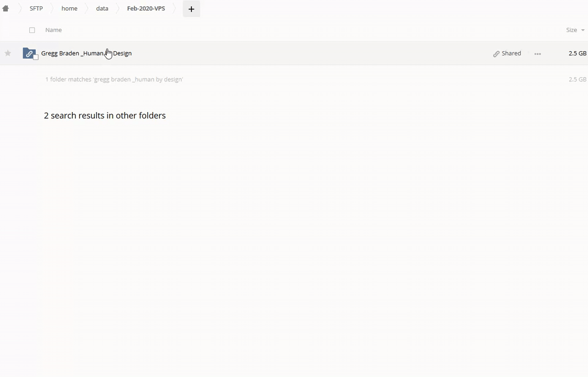Click the '1 folder matches' summary text

pos(114,80)
